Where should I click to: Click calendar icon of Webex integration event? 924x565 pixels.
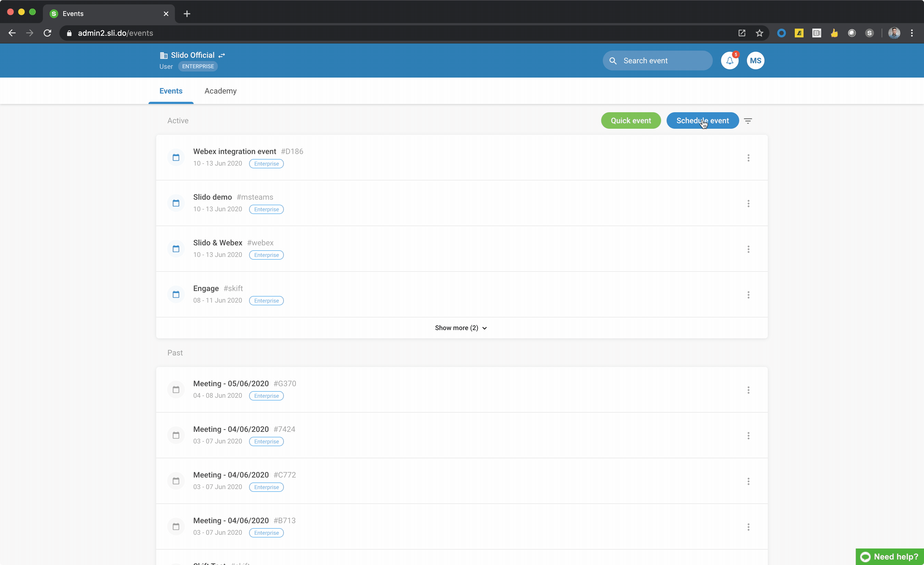pyautogui.click(x=176, y=157)
